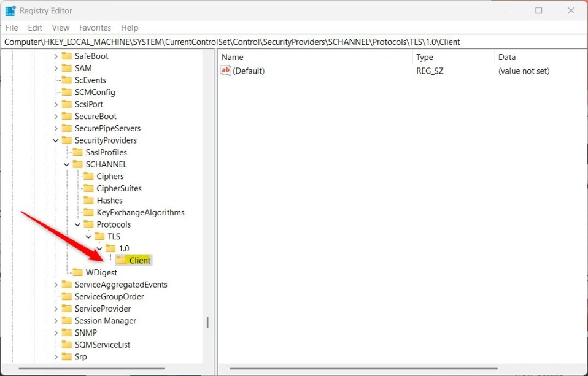Click the WDigest folder icon
Screen dimensions: 588x376
click(77, 272)
